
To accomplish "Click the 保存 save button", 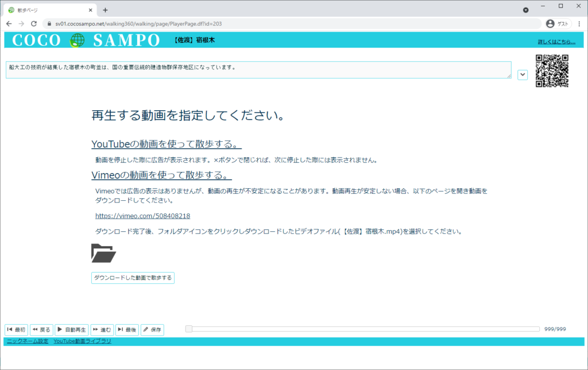I will point(152,329).
